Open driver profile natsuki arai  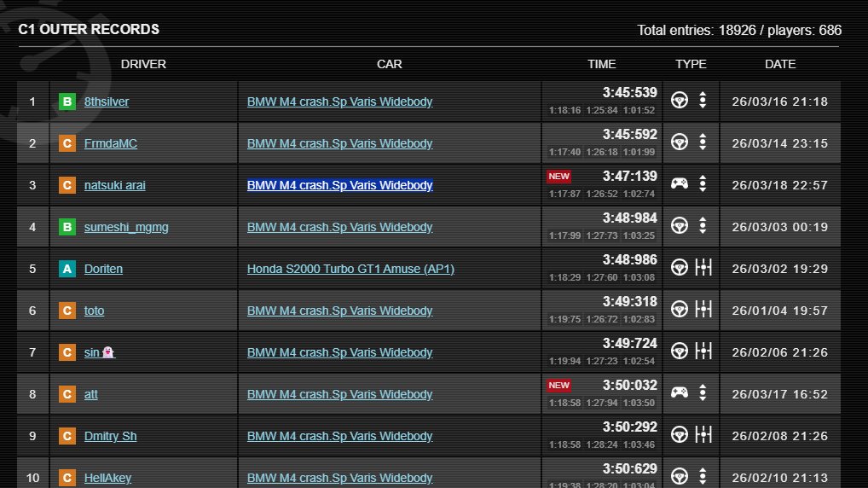[x=114, y=186]
